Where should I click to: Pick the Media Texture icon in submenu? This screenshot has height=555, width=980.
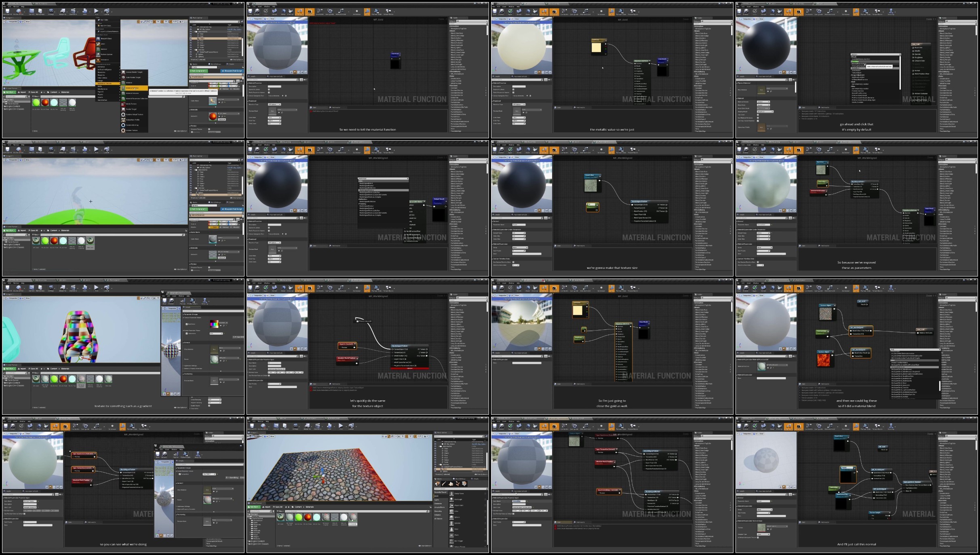(x=123, y=104)
